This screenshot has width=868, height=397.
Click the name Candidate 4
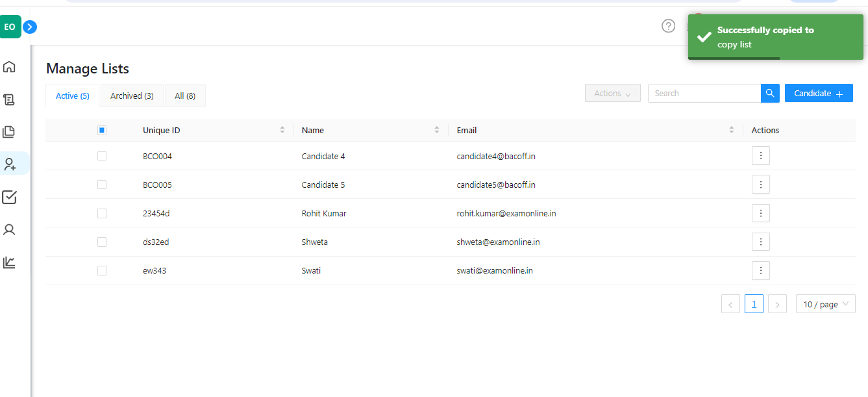coord(323,156)
